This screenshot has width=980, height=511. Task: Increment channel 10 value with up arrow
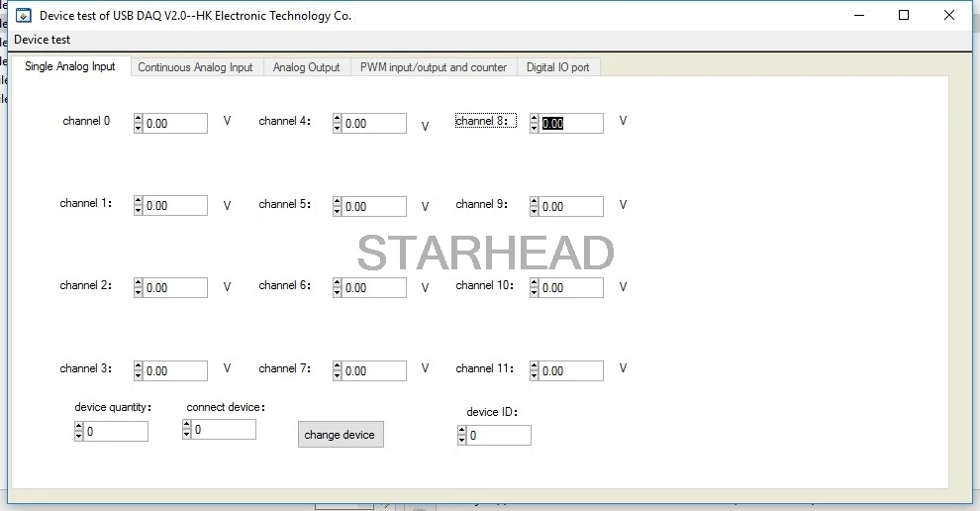(x=534, y=282)
